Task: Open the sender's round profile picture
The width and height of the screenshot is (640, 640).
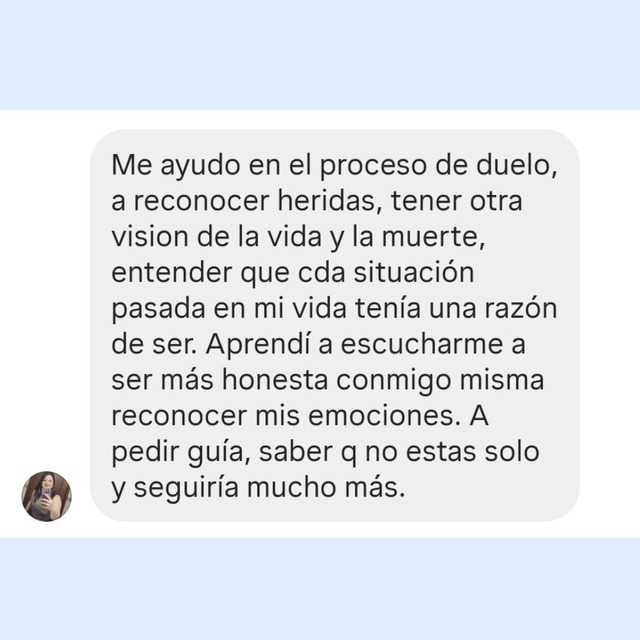Action: pos(47,496)
